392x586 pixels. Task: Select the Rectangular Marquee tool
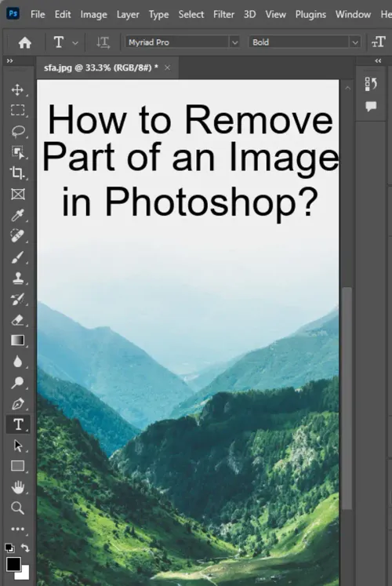coord(17,111)
